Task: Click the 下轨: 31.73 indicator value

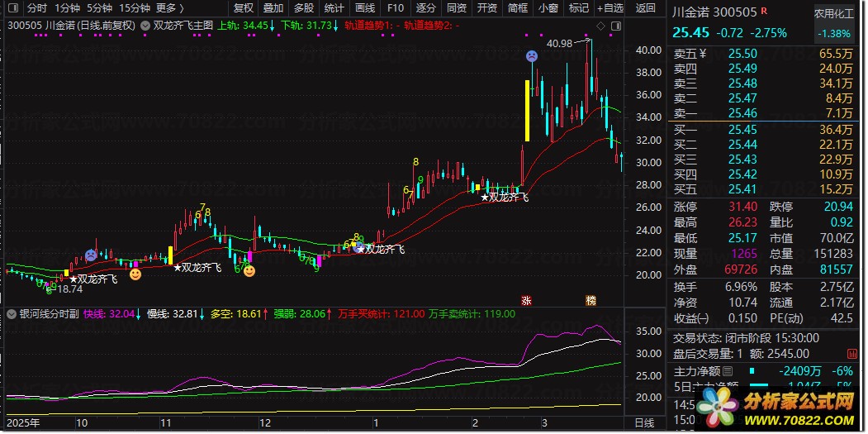Action: [x=310, y=26]
